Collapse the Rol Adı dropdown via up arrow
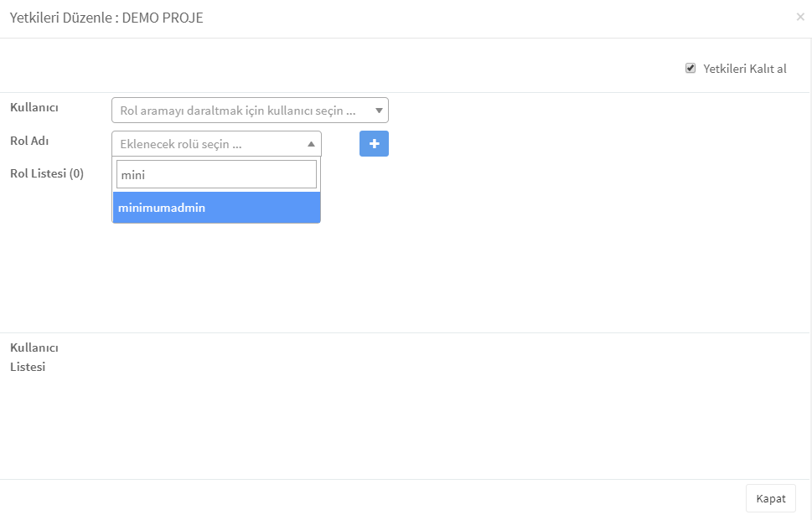Viewport: 812px width, 520px height. click(311, 144)
